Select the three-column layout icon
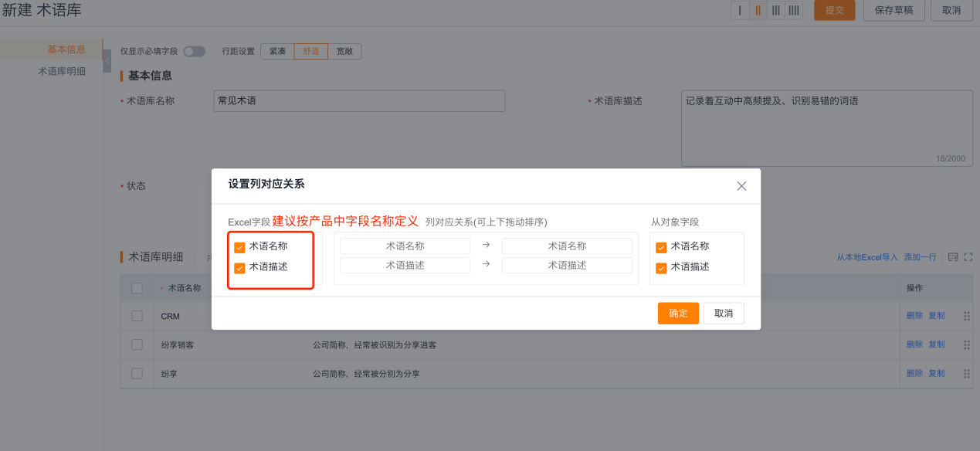Viewport: 980px width, 451px height. pyautogui.click(x=775, y=10)
